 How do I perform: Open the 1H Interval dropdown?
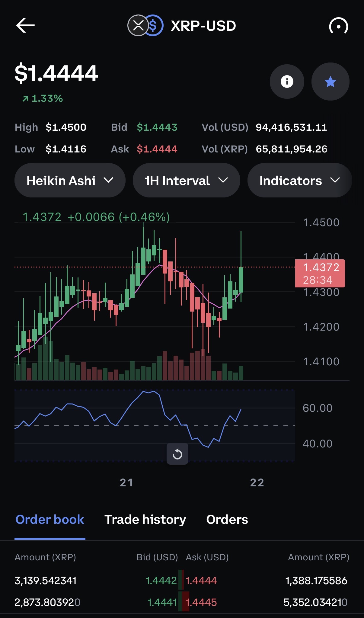pos(187,181)
